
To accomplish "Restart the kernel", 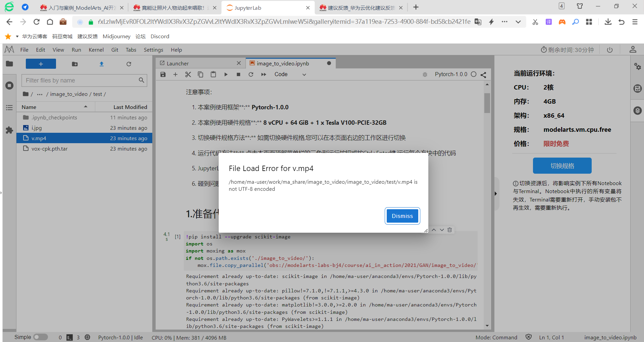I will tap(251, 74).
